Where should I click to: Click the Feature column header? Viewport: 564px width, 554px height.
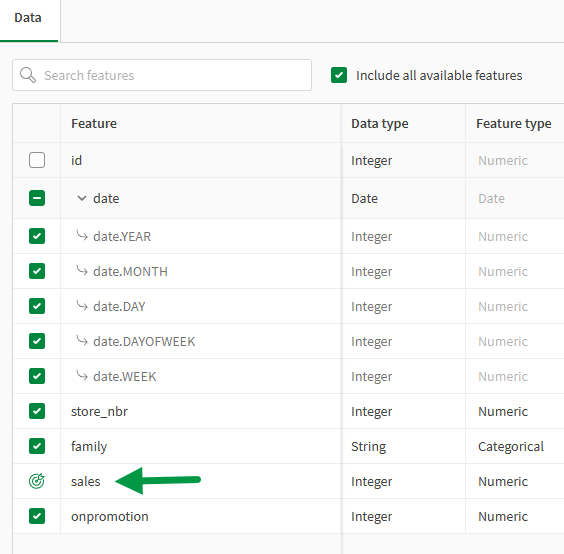pyautogui.click(x=94, y=123)
